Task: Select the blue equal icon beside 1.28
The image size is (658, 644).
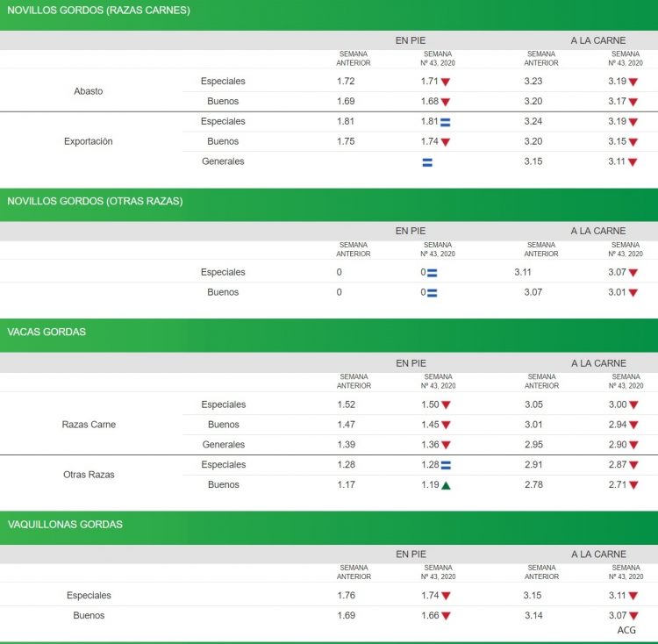Action: click(446, 465)
